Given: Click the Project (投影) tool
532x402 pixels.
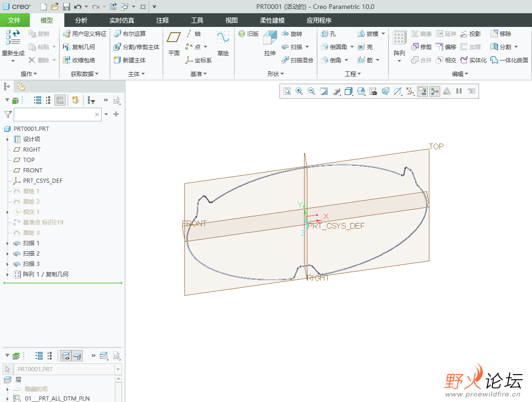Looking at the screenshot, I should (471, 34).
